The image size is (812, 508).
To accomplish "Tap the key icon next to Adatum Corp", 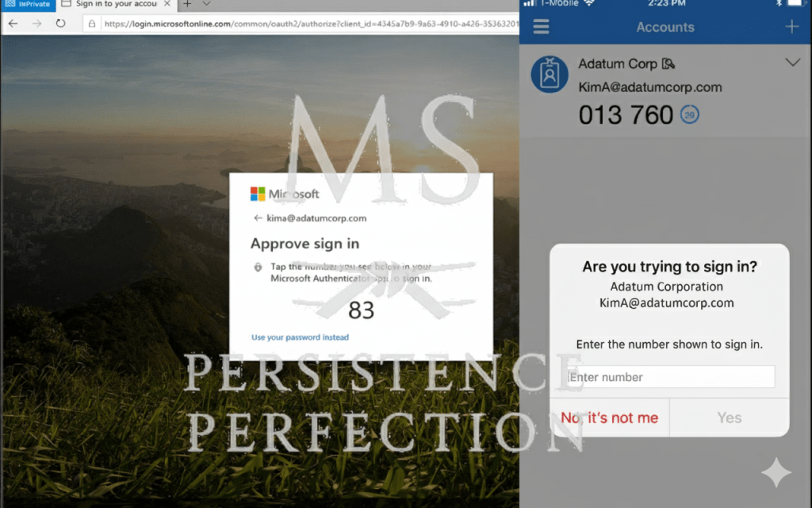I will [x=668, y=64].
